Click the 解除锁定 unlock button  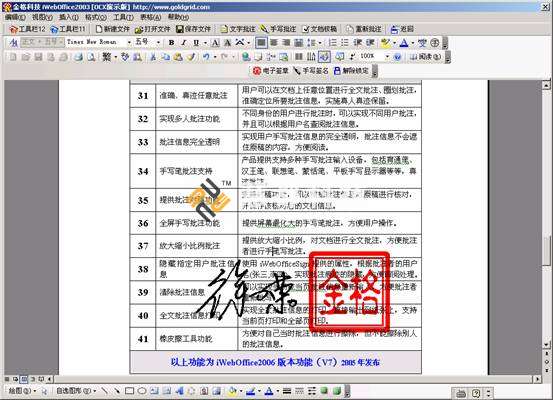(x=351, y=71)
